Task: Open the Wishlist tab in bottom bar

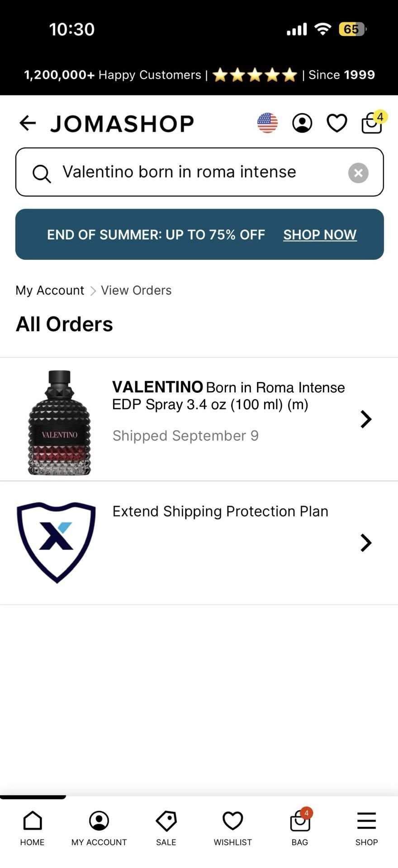Action: click(x=232, y=828)
